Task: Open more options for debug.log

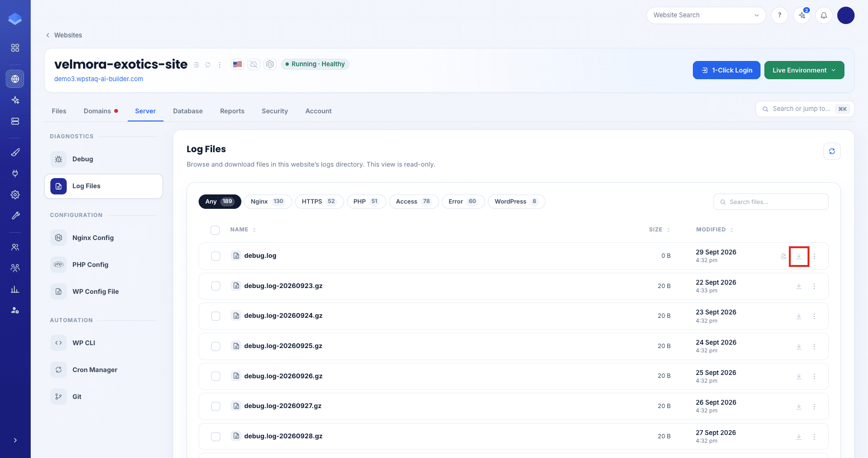Action: [814, 256]
